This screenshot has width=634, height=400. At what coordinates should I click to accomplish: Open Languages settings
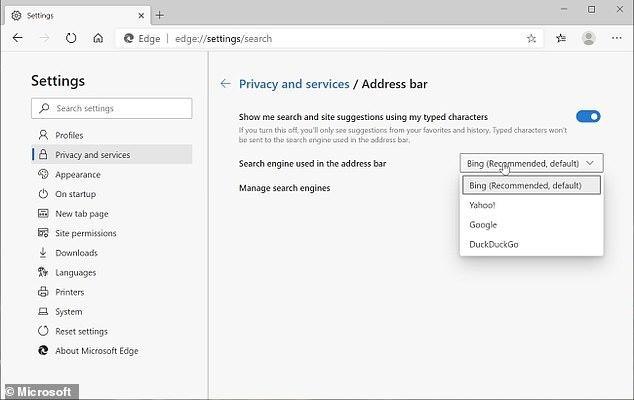tap(112, 273)
